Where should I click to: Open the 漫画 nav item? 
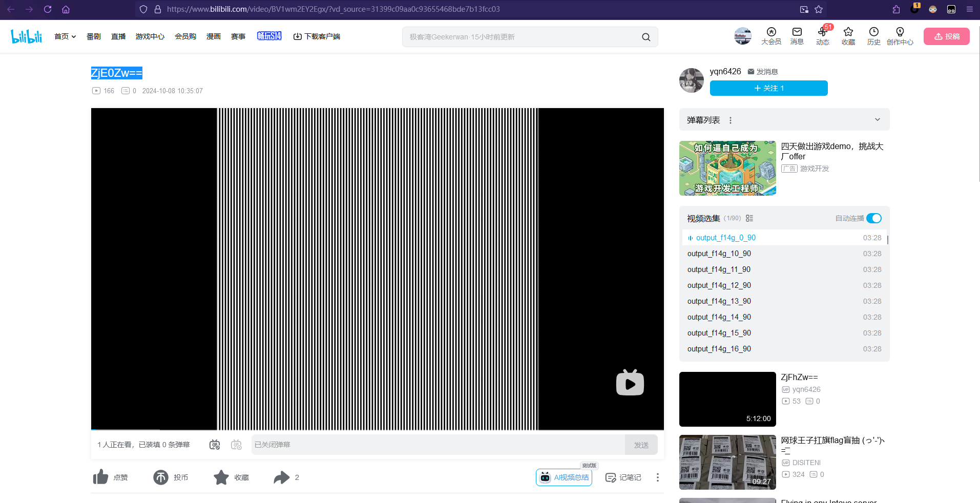pyautogui.click(x=214, y=36)
